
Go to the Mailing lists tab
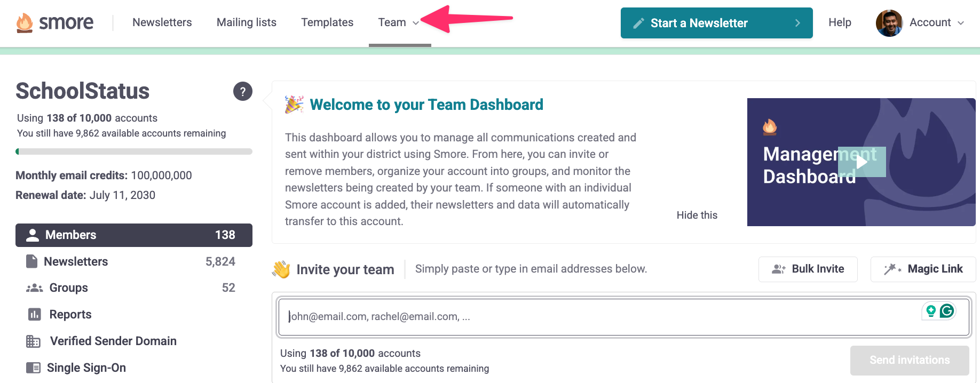[247, 22]
